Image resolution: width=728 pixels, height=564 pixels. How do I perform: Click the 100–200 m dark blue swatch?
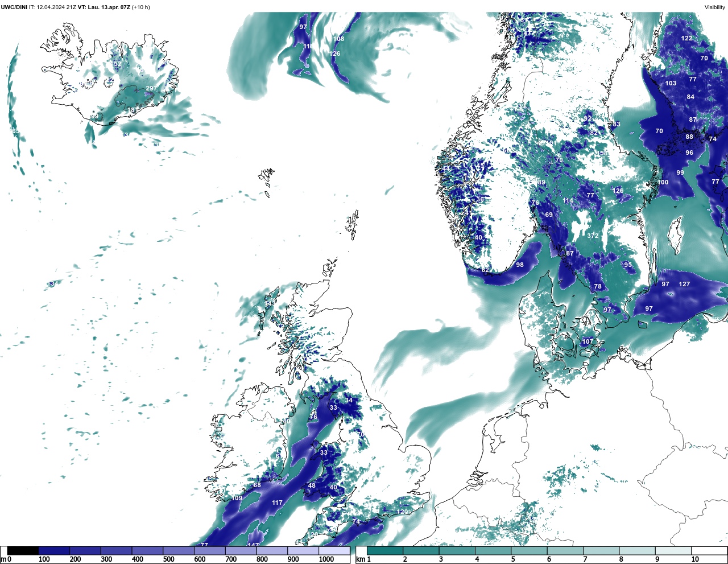click(x=54, y=551)
